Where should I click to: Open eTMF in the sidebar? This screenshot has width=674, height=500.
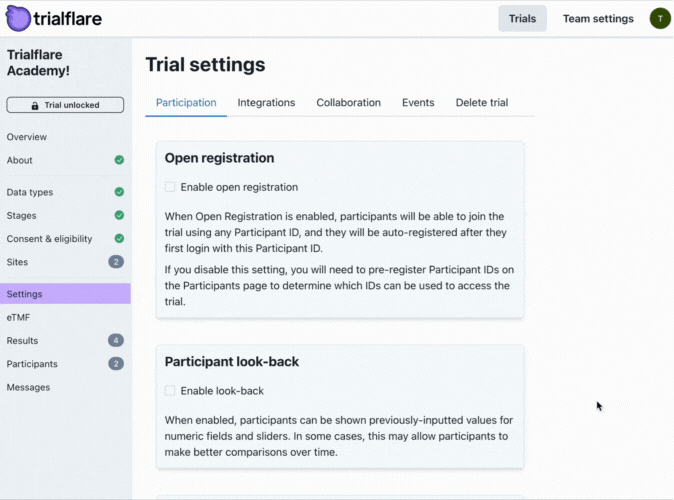click(x=18, y=317)
